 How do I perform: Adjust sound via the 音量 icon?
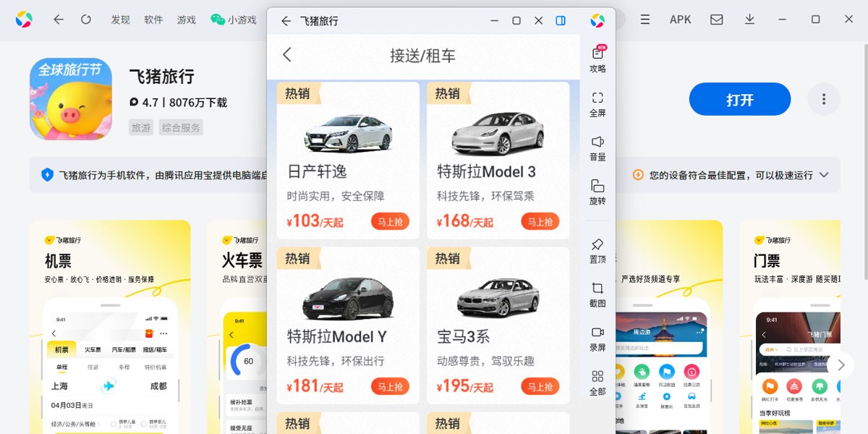tap(597, 147)
